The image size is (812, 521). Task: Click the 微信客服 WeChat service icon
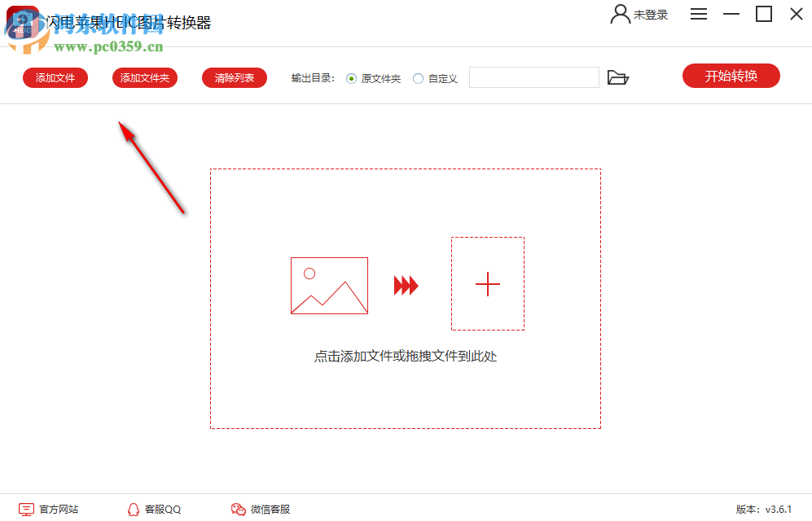238,508
